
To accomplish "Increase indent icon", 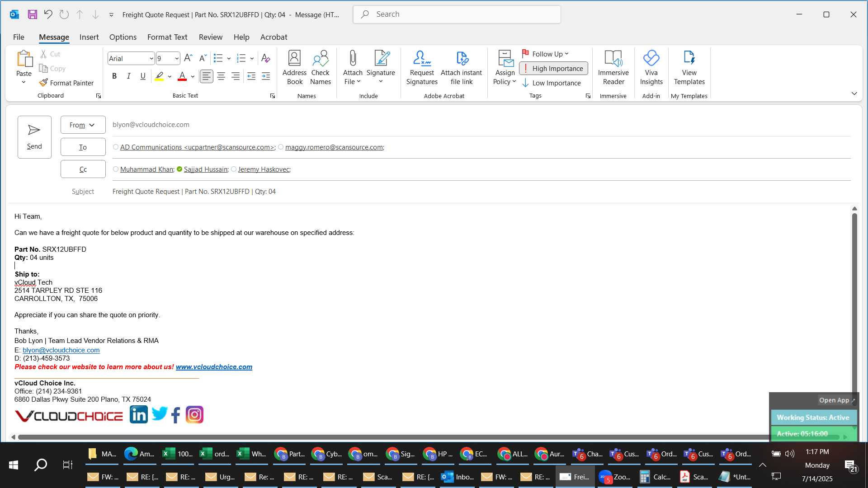I will pos(266,76).
